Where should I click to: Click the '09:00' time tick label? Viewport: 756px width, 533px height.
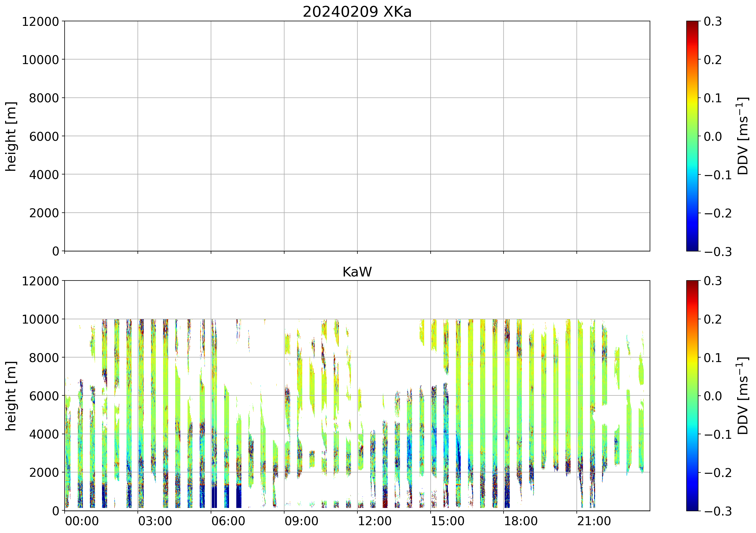click(x=301, y=521)
